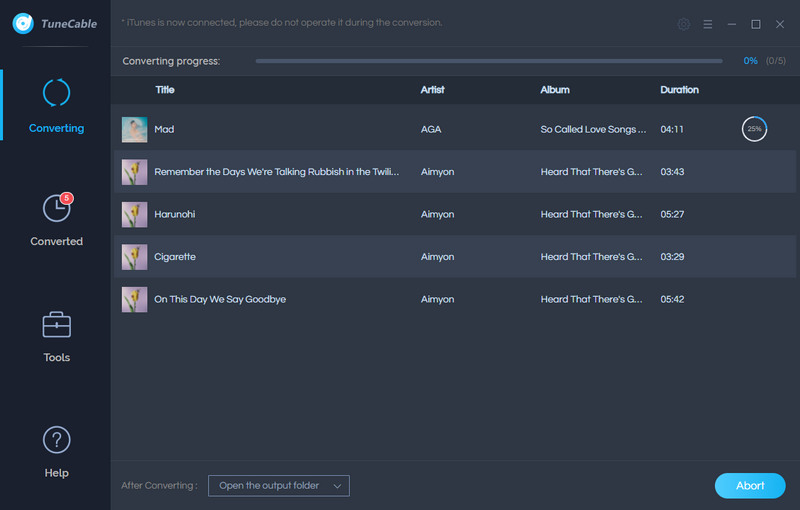Maximize the TuneCable window

point(756,24)
